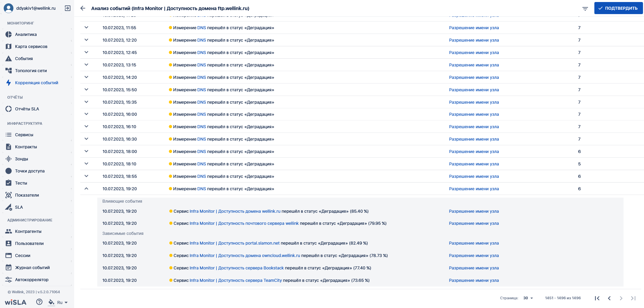644x308 pixels.
Task: Click the Подтвердить button
Action: point(618,8)
